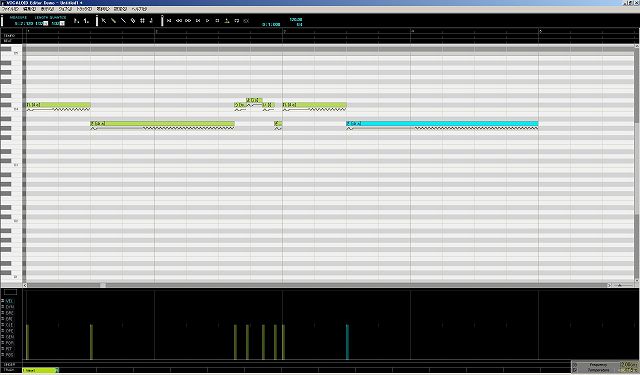This screenshot has height=375, width=640.
Task: Open the ジョブ (Job) menu
Action: coord(65,9)
